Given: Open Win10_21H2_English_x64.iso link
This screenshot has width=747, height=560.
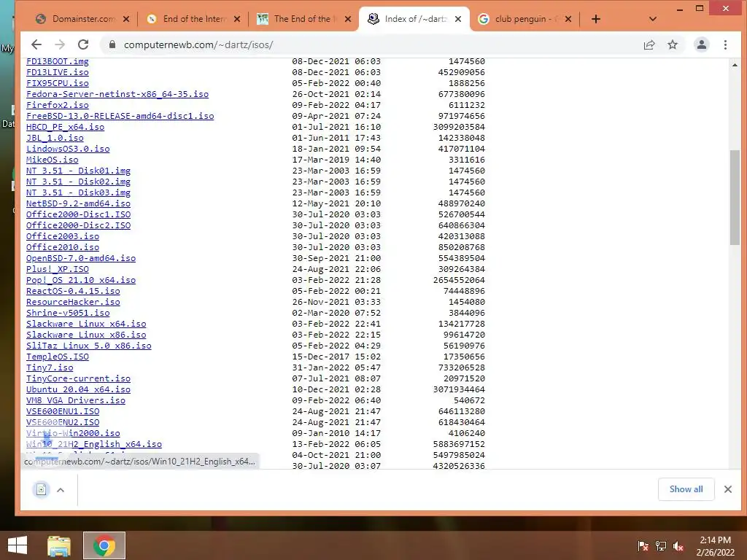Looking at the screenshot, I should pos(94,445).
